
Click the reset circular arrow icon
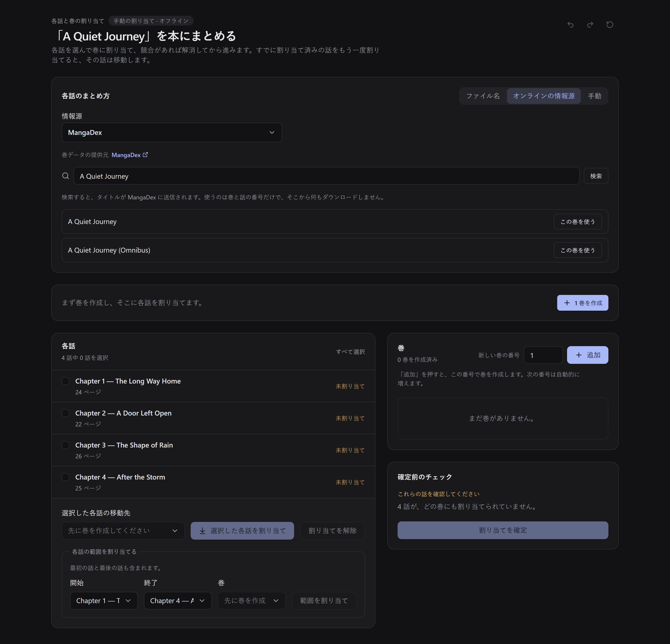pos(610,25)
